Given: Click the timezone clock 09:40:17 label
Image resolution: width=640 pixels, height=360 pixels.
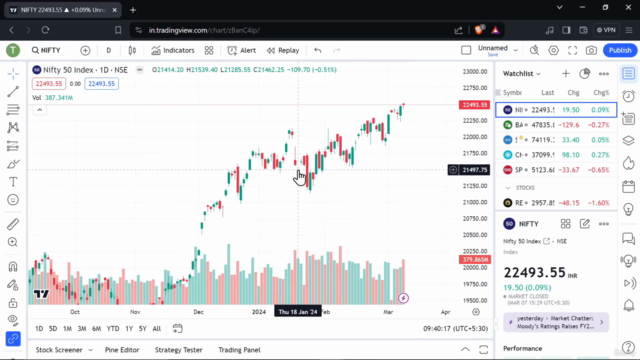Looking at the screenshot, I should [456, 329].
